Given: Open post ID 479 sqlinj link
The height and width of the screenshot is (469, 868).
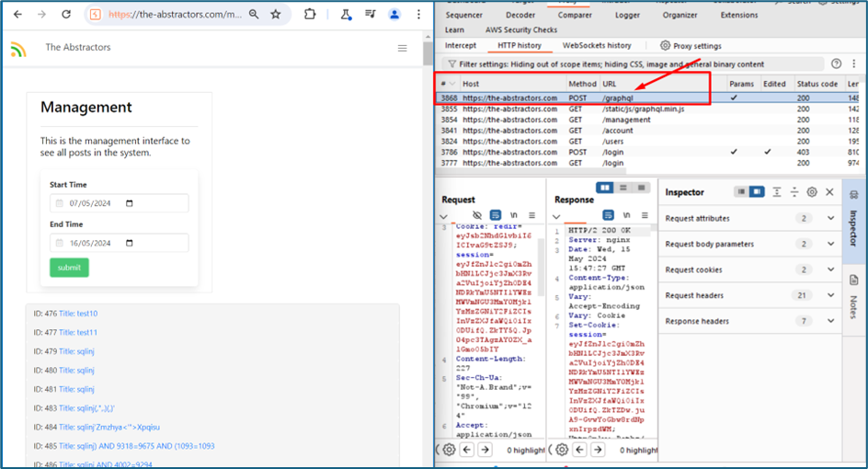Looking at the screenshot, I should pos(76,351).
